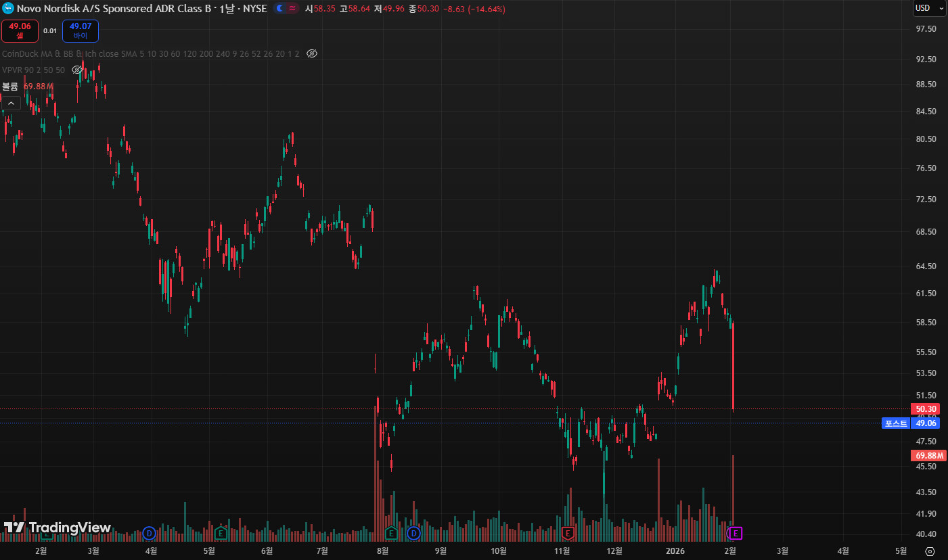Viewport: 948px width, 560px height.
Task: Click the earnings E marker above 5월
Action: click(x=221, y=534)
